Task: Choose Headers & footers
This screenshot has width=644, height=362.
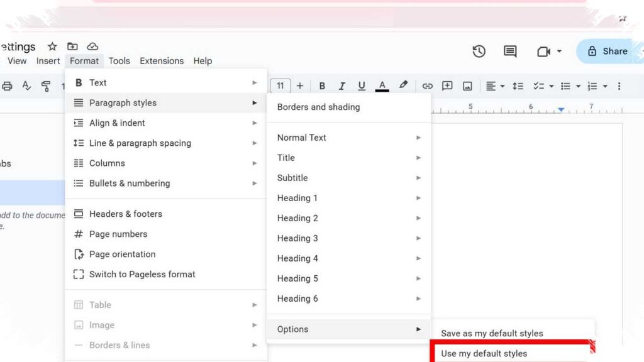Action: [166, 214]
